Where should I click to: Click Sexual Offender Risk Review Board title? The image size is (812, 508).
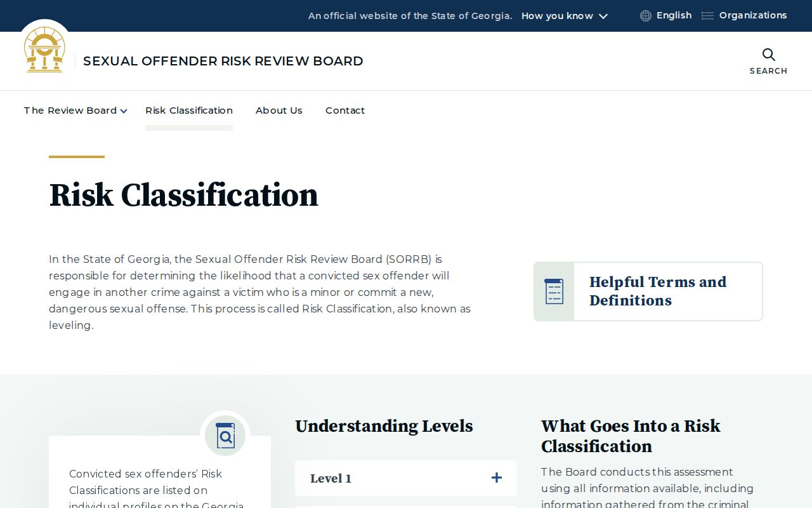223,61
